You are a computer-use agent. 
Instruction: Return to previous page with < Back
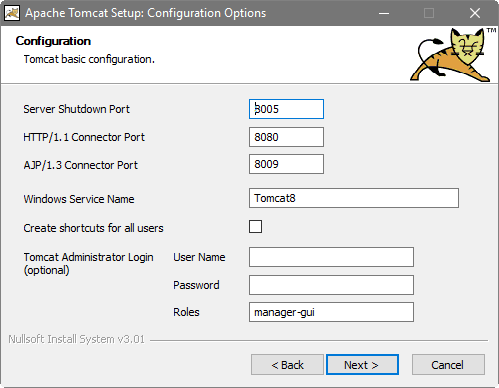click(287, 365)
